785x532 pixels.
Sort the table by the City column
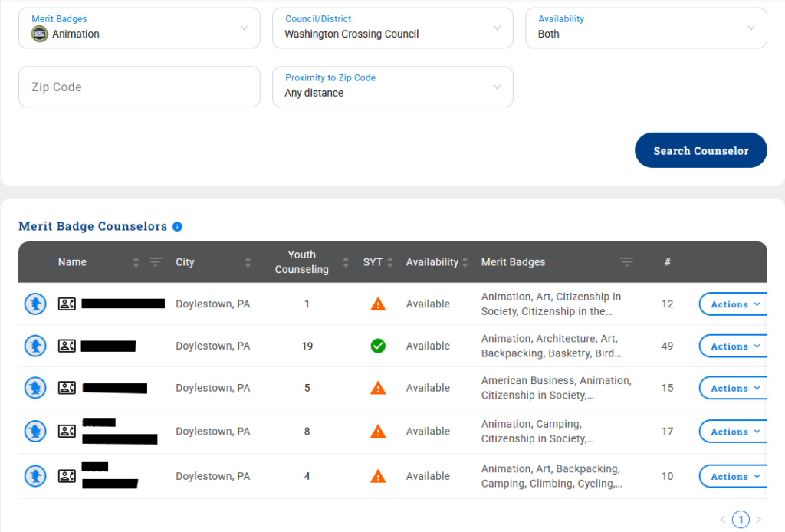pos(248,261)
